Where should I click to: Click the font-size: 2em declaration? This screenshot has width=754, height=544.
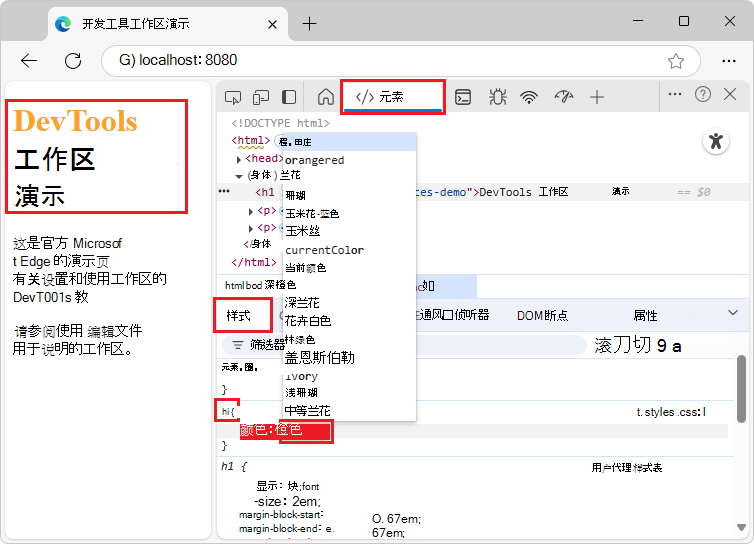click(x=288, y=501)
